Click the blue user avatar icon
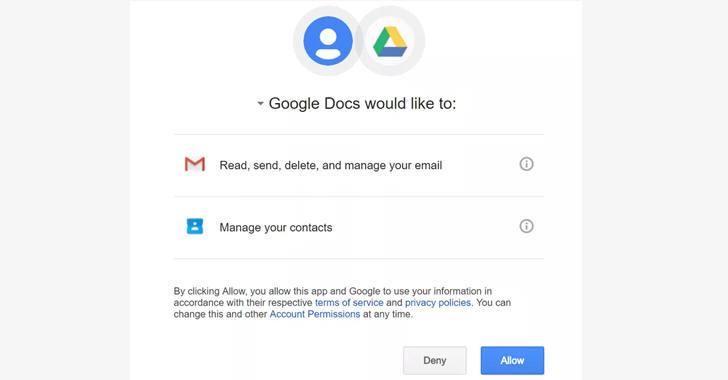This screenshot has width=728, height=380. coord(328,41)
